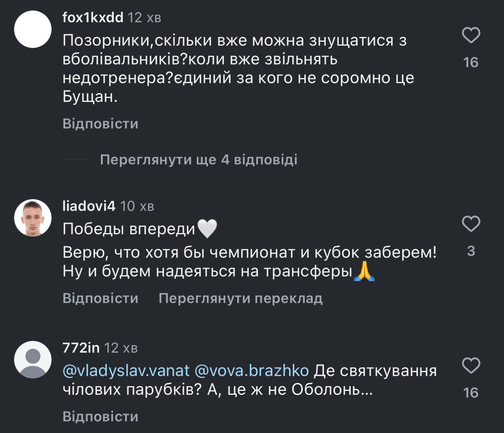The image size is (504, 433).
Task: Reply to liadovi4's comment via Відповісти
Action: click(x=100, y=298)
